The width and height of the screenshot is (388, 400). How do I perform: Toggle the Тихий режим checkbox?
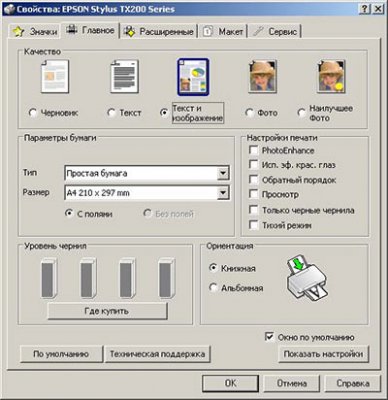(x=254, y=225)
